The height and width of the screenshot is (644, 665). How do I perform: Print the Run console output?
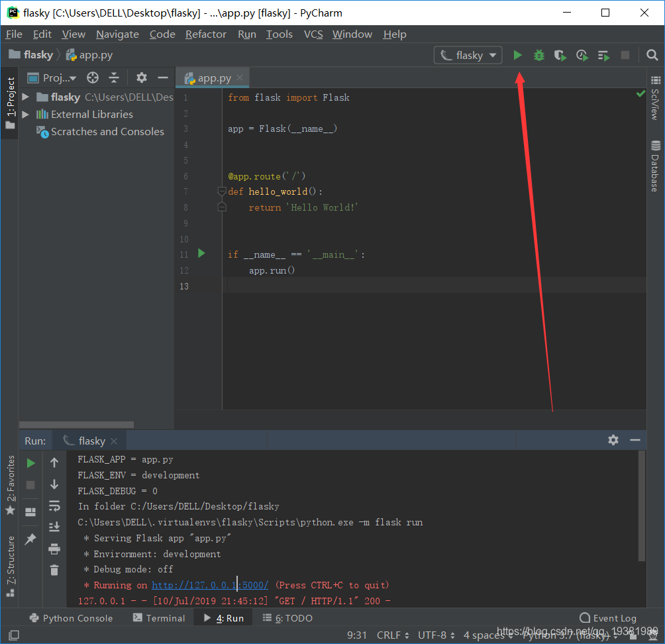pyautogui.click(x=54, y=549)
